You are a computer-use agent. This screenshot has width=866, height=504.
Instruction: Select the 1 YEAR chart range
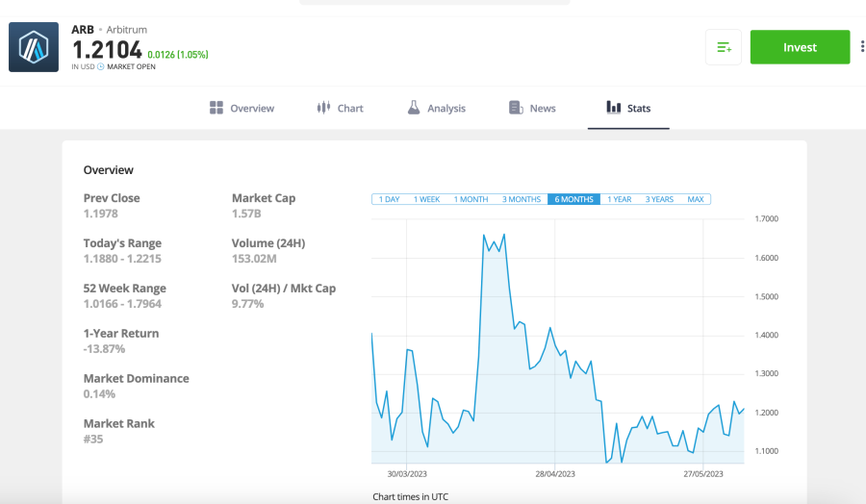click(619, 199)
